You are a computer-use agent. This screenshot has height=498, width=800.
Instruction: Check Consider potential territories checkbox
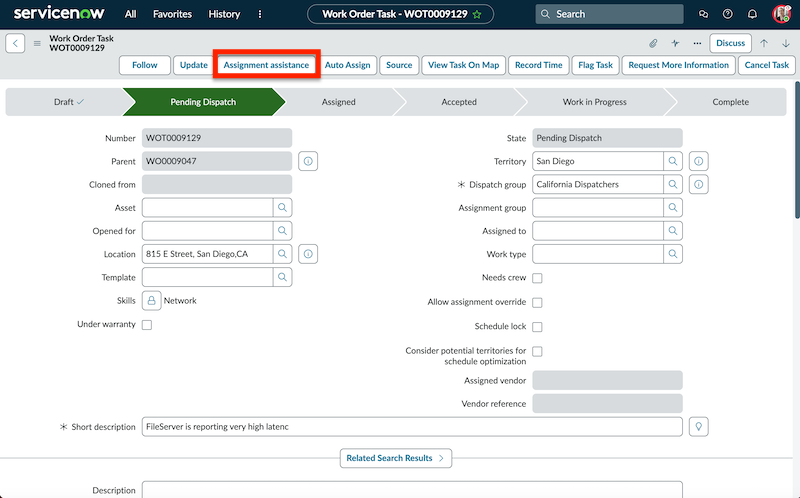pos(537,351)
